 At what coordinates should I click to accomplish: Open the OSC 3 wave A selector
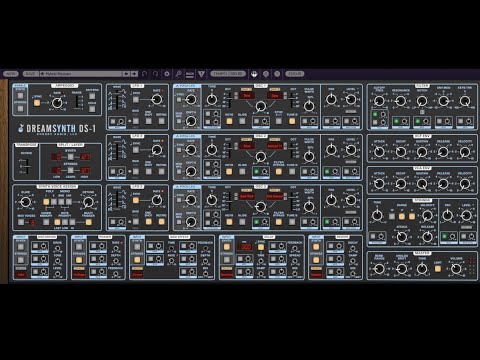pyautogui.click(x=247, y=196)
